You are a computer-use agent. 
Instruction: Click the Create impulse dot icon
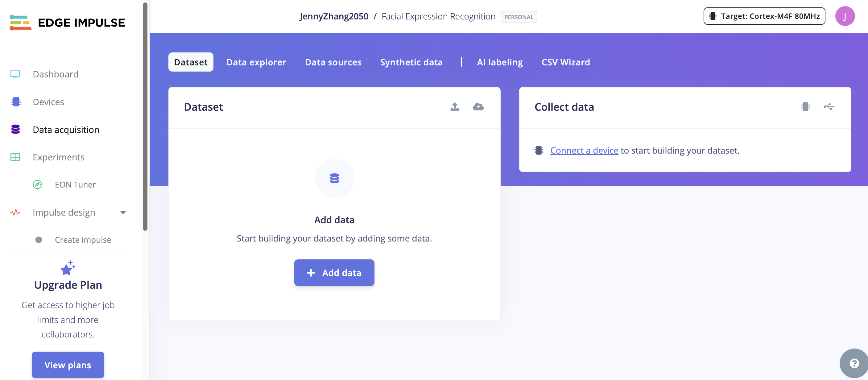pos(39,240)
